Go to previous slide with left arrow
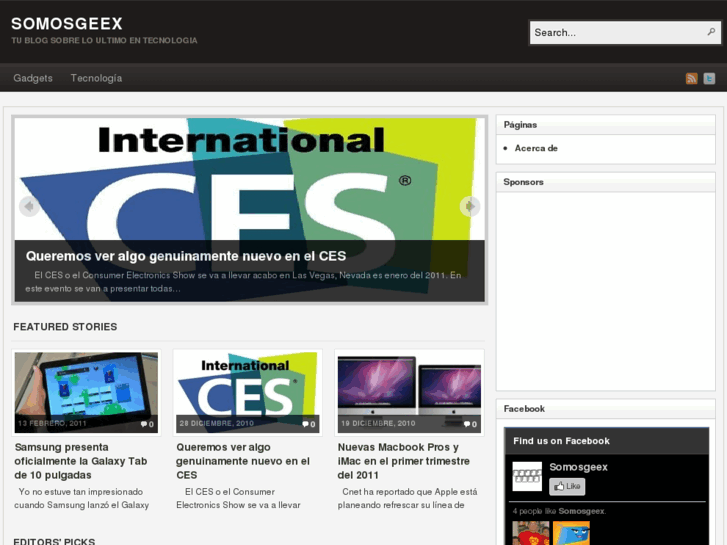This screenshot has height=545, width=727. 29,206
